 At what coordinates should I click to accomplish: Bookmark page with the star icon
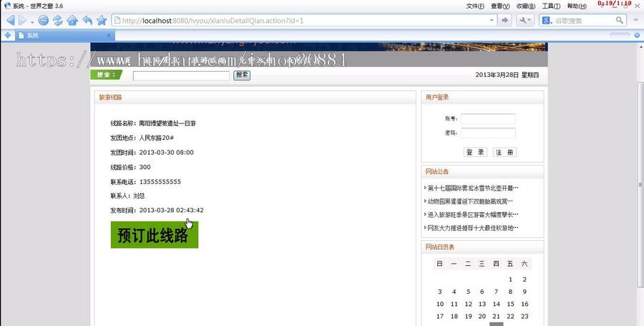(102, 20)
